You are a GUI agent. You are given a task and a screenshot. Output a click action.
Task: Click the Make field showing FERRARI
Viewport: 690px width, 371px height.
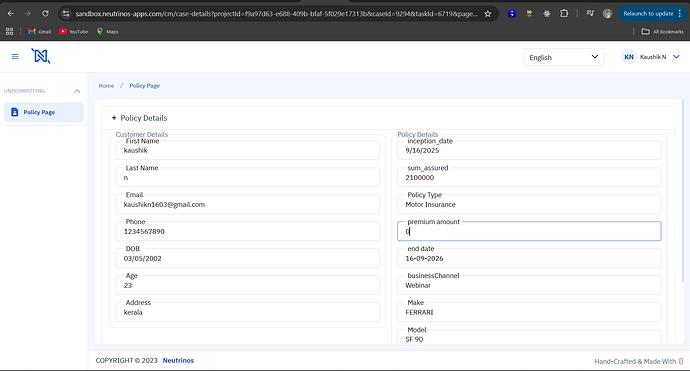(x=529, y=312)
